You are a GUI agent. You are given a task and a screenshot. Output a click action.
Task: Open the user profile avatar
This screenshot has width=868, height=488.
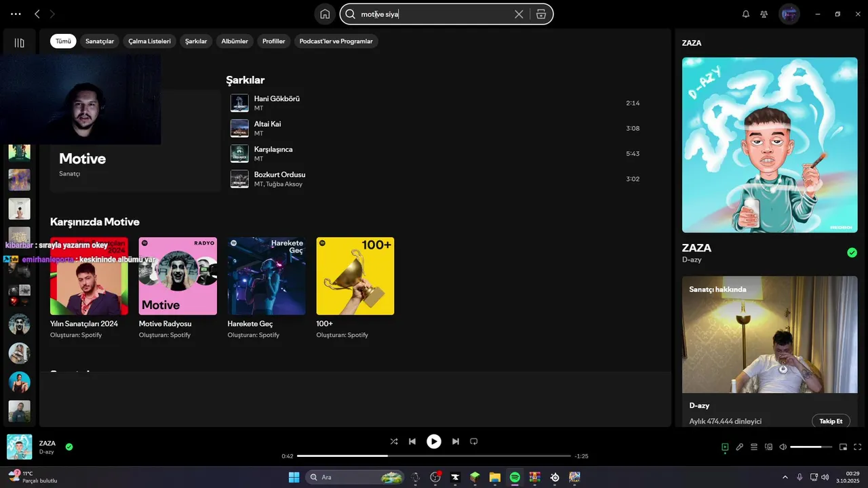pyautogui.click(x=789, y=14)
